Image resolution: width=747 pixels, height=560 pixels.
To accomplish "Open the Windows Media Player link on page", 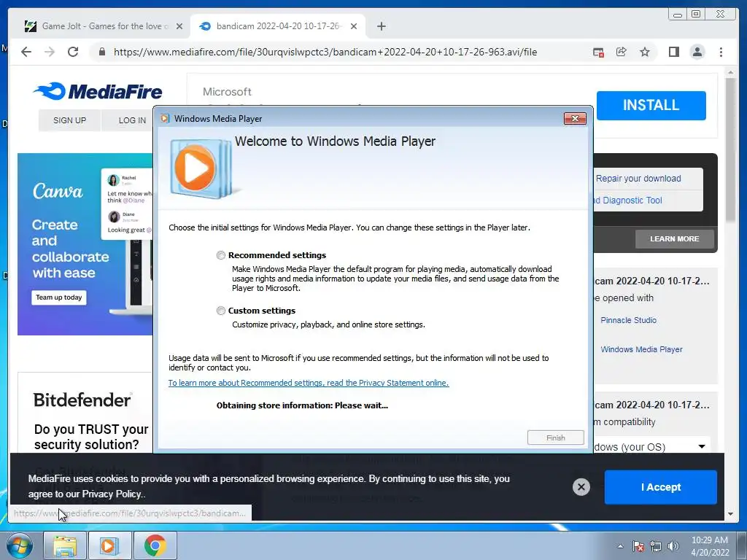I will coord(641,349).
